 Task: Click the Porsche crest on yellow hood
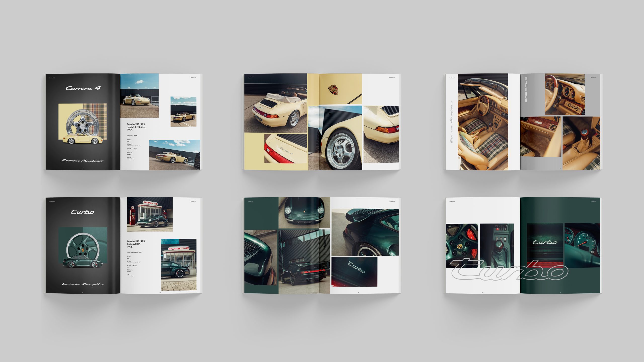[x=333, y=89]
